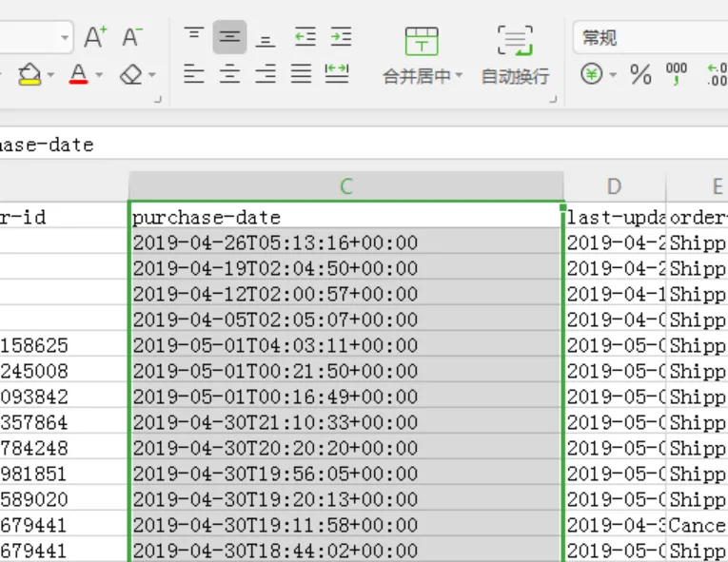Select column D header
This screenshot has height=562, width=728.
(614, 186)
